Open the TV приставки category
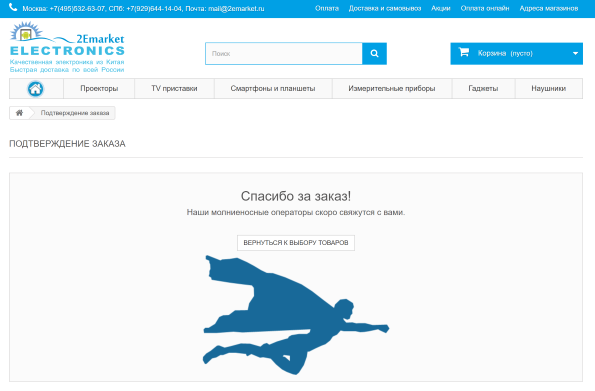The image size is (595, 391). point(174,88)
